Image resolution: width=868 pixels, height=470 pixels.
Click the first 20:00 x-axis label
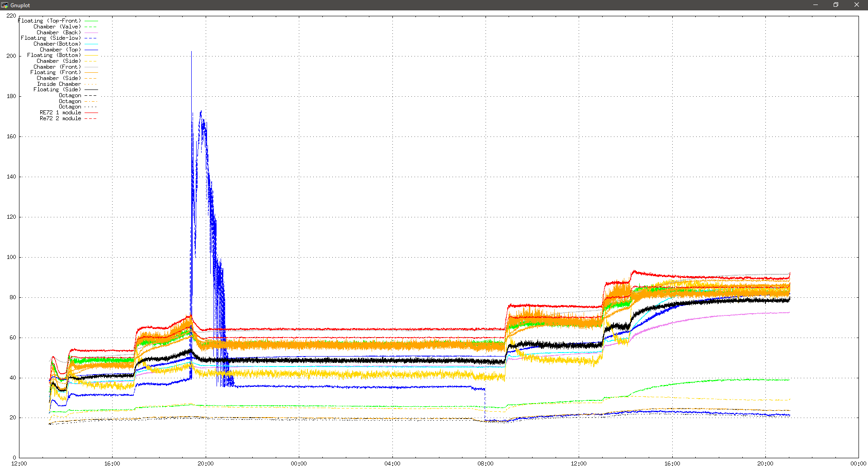pyautogui.click(x=206, y=464)
